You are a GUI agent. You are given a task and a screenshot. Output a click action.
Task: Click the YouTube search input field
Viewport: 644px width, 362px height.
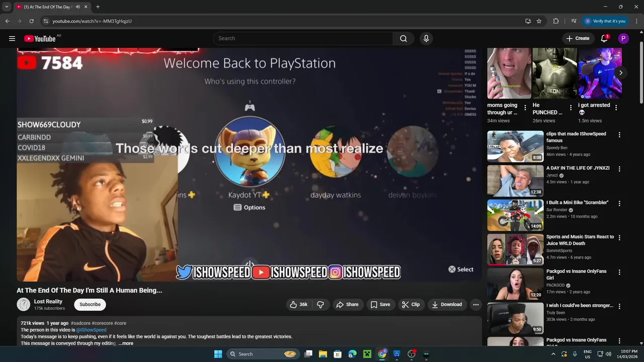tap(303, 39)
